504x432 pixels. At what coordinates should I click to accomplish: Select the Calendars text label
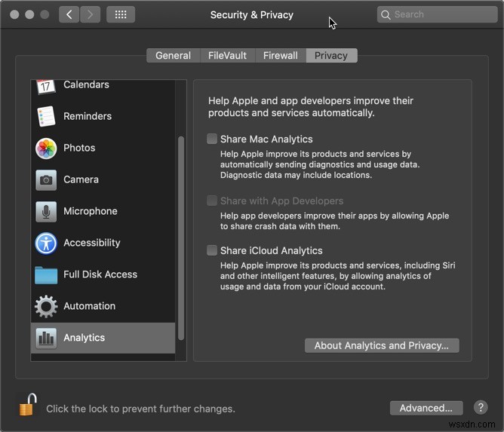point(86,84)
